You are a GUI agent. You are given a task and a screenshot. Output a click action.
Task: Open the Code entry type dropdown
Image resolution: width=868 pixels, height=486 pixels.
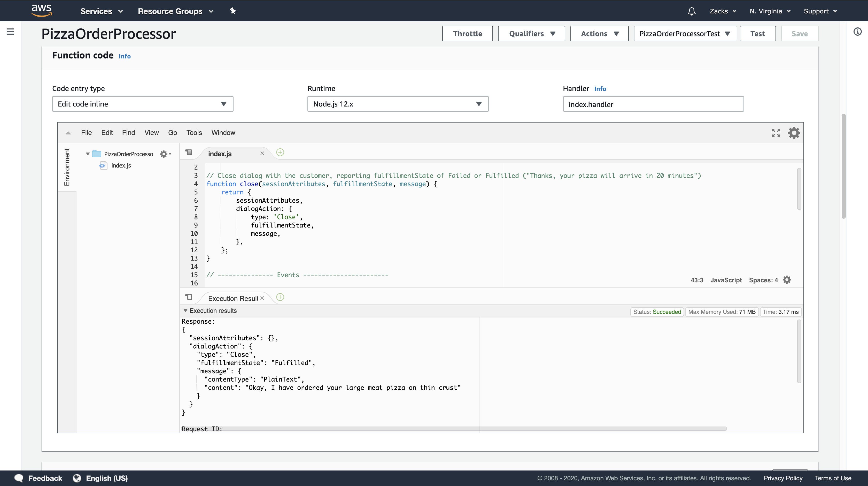pyautogui.click(x=143, y=104)
